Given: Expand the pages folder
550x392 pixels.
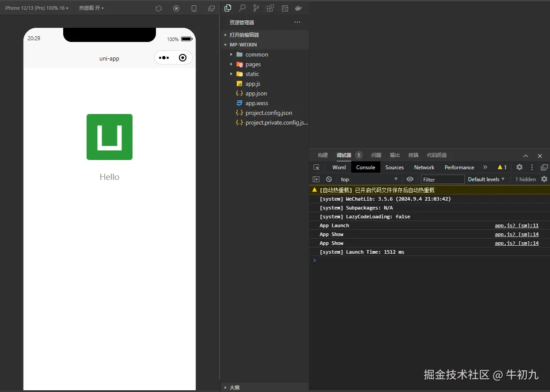Looking at the screenshot, I should click(265, 64).
